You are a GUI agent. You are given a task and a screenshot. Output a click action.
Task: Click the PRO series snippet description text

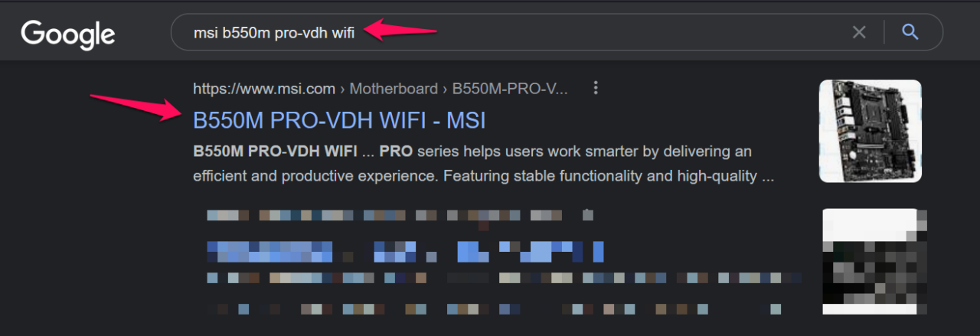(x=483, y=163)
